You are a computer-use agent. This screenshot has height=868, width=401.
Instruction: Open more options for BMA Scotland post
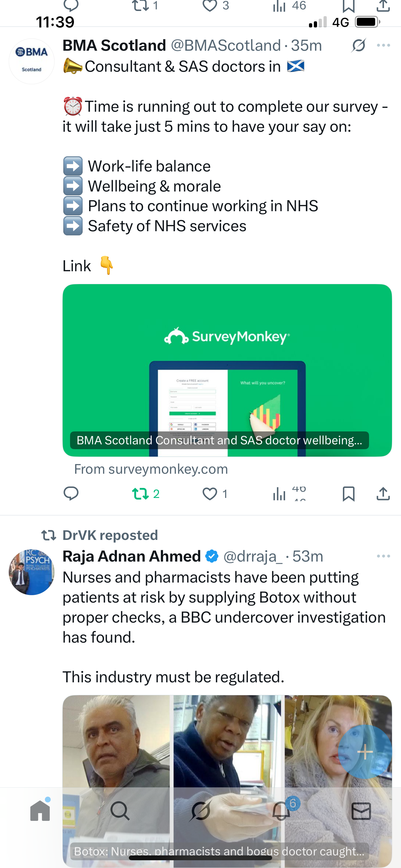pyautogui.click(x=384, y=46)
